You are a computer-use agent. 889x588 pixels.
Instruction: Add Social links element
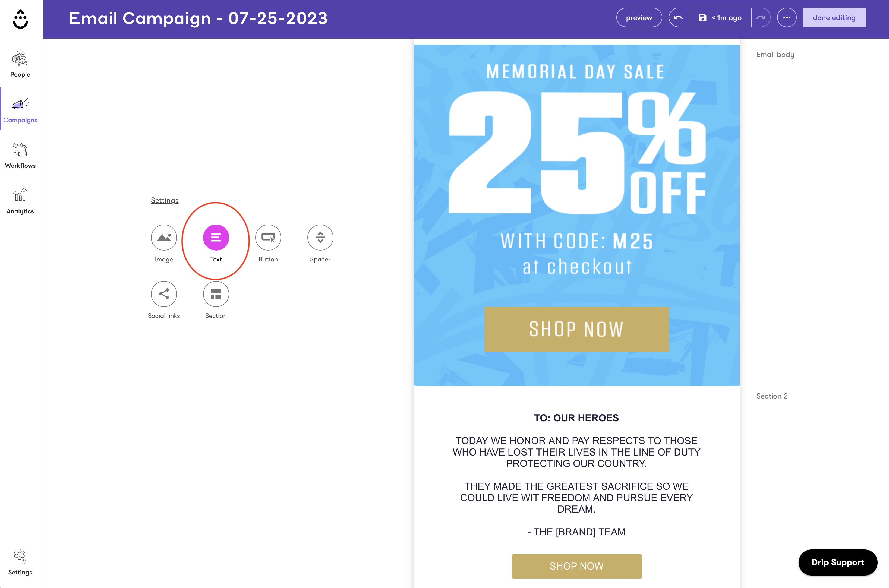164,294
